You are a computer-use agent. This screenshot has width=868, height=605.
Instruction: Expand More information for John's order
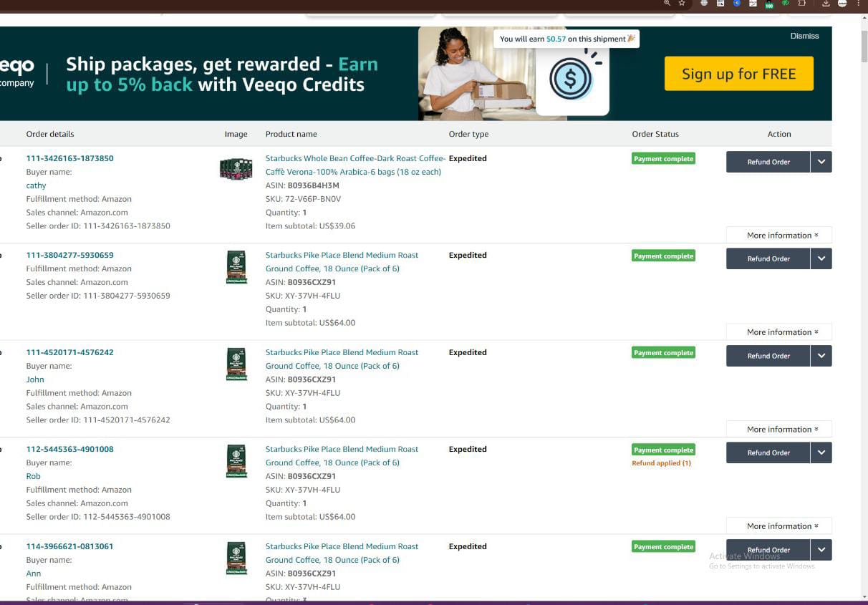click(779, 430)
